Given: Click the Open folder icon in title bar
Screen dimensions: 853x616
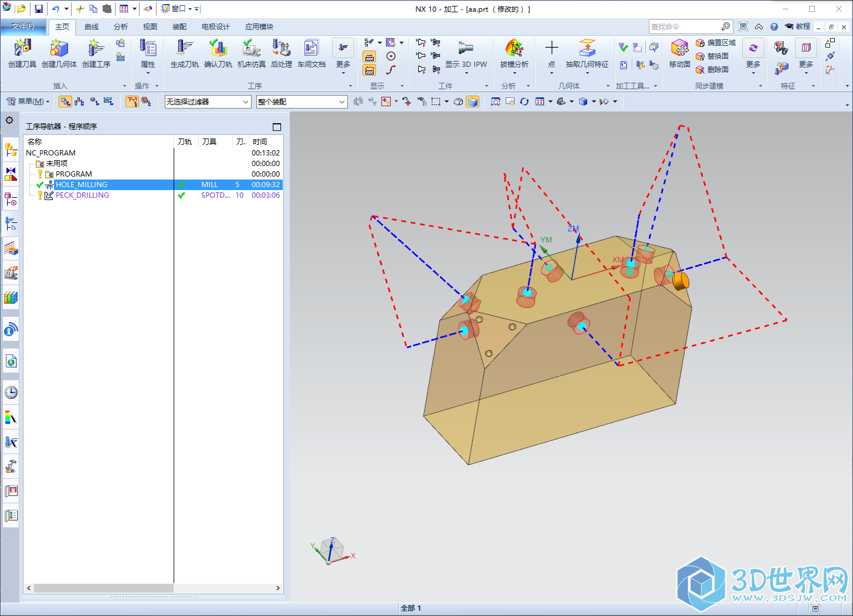Looking at the screenshot, I should pyautogui.click(x=21, y=9).
